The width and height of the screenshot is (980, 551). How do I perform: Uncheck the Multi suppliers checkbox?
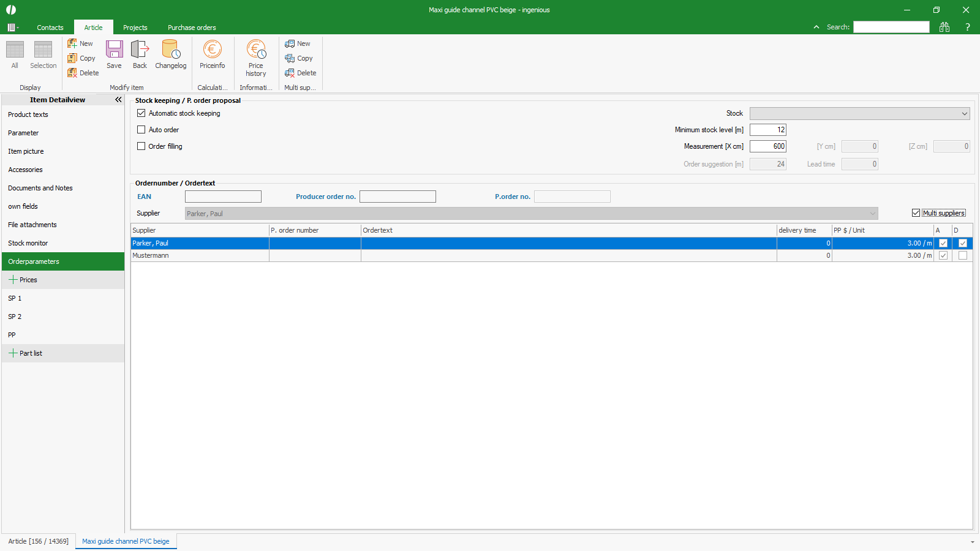916,213
